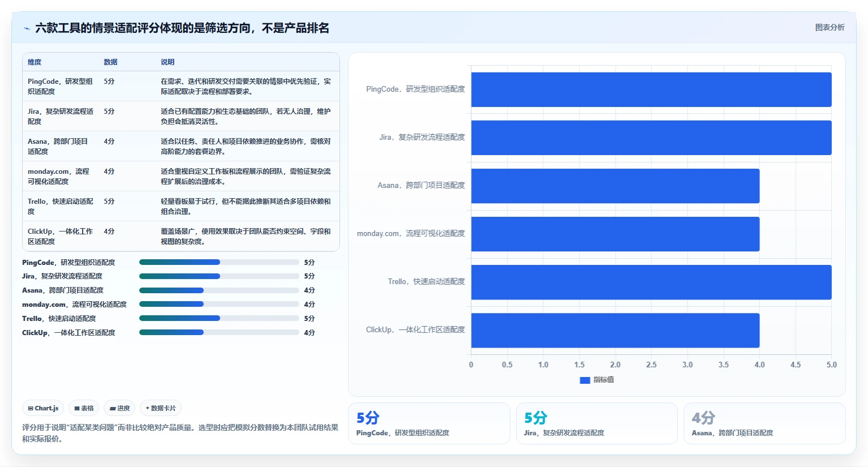Click the PingCode bar in chart

[651, 89]
